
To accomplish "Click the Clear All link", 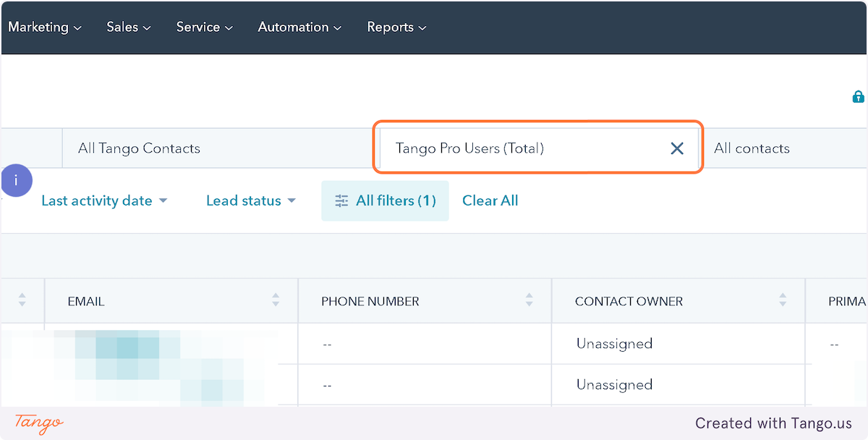I will 490,200.
